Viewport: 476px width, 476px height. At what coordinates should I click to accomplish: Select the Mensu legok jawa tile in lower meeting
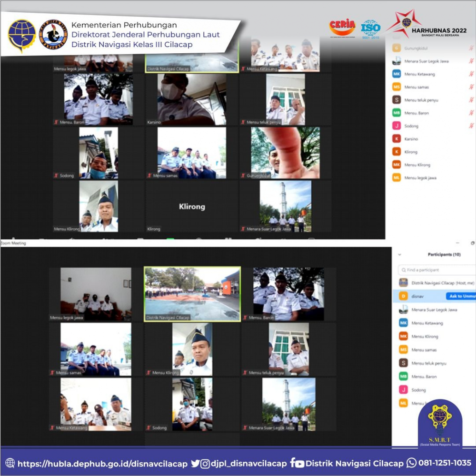(96, 294)
